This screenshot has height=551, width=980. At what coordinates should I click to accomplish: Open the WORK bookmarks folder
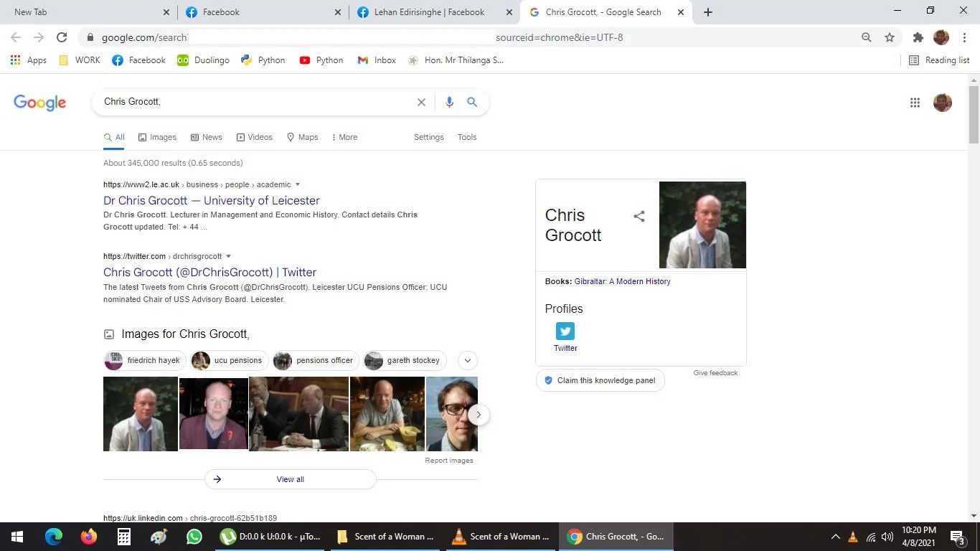point(79,60)
